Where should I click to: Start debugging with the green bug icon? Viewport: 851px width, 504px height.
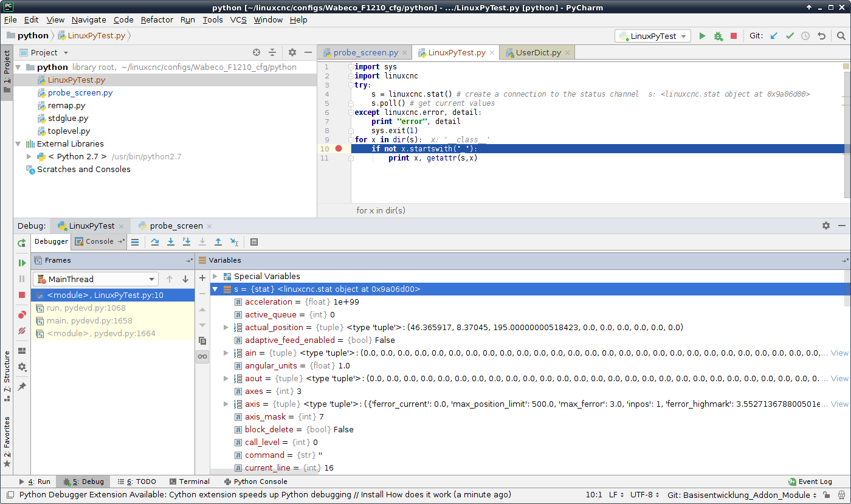pyautogui.click(x=718, y=36)
